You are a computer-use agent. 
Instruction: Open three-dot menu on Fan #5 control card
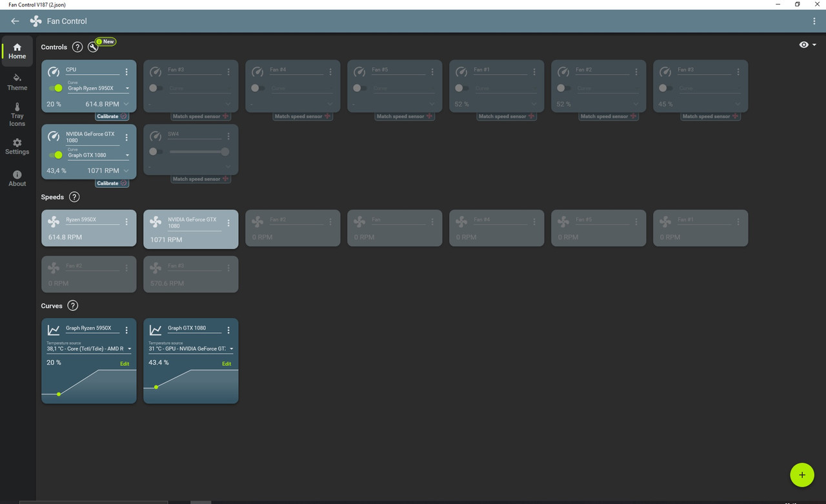pos(432,72)
